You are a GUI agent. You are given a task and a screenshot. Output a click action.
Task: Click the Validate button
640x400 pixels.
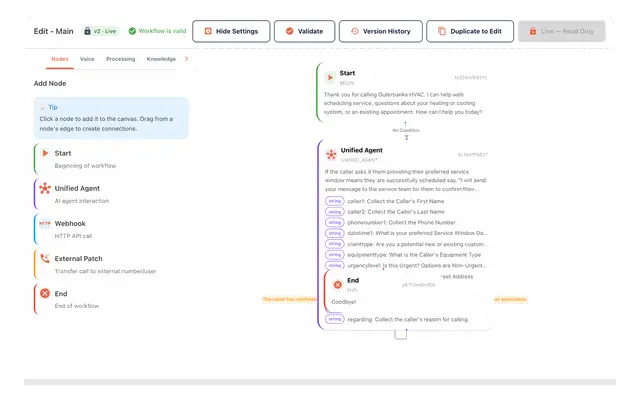pyautogui.click(x=304, y=31)
